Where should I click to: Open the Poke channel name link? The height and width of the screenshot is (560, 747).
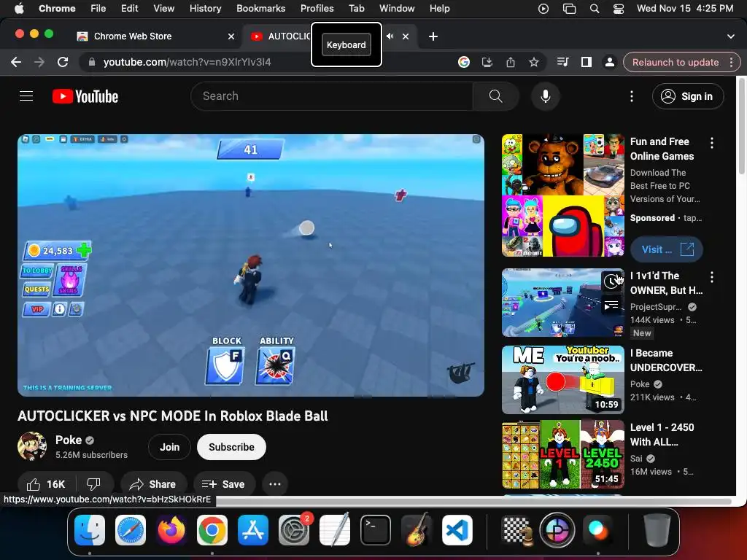[x=69, y=440]
